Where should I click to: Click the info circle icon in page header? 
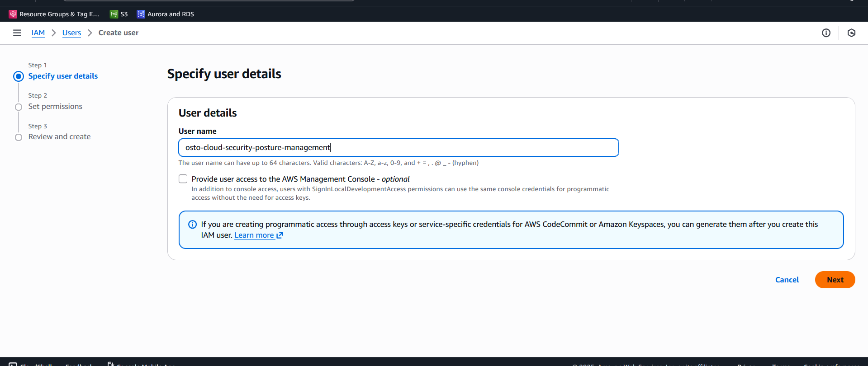tap(826, 33)
